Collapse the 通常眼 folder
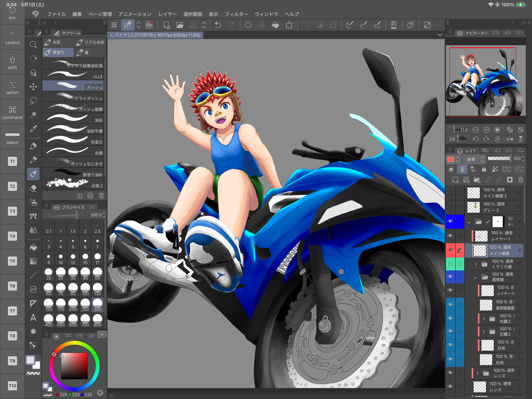The height and width of the screenshot is (399, 532). tap(475, 278)
